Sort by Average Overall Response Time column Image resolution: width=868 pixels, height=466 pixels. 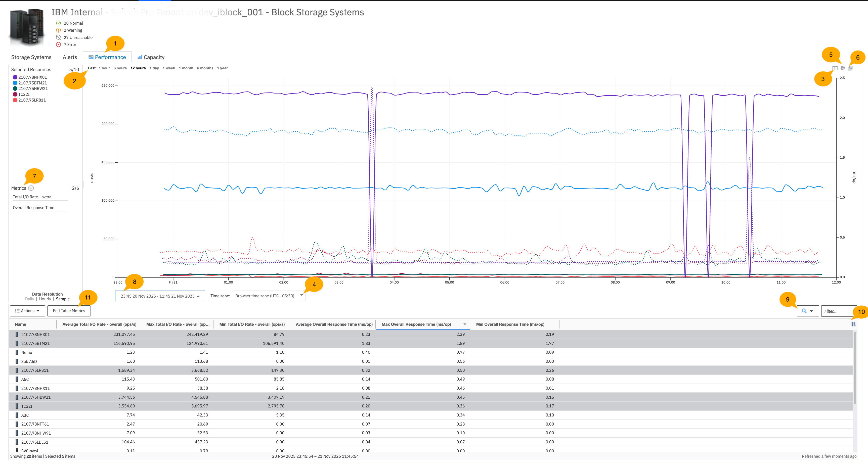tap(334, 324)
